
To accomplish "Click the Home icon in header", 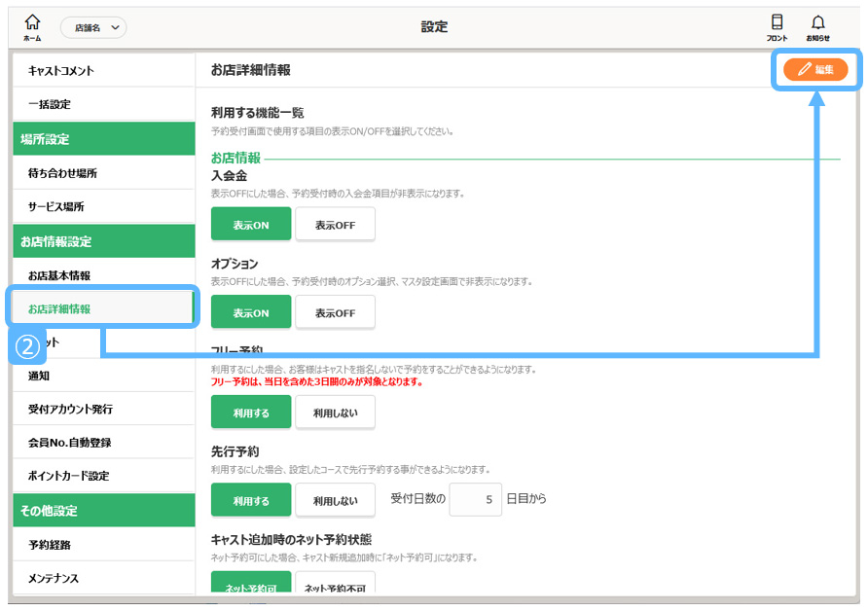I will point(33,26).
